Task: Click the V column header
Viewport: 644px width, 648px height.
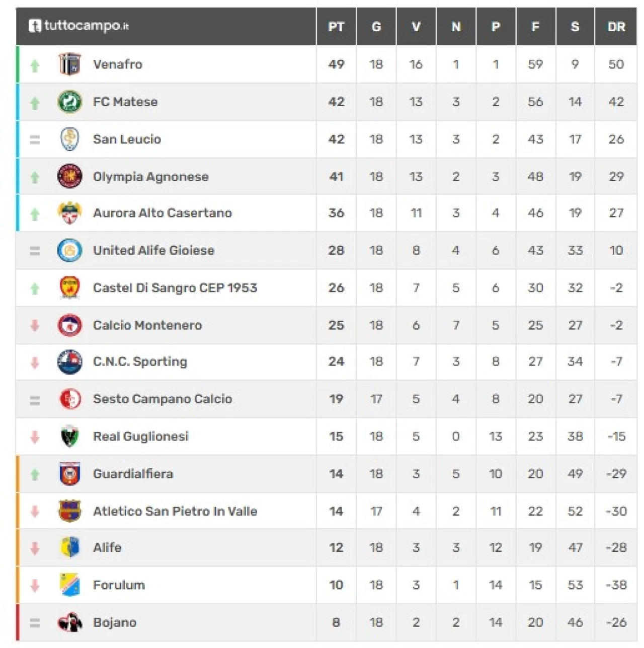Action: point(416,27)
